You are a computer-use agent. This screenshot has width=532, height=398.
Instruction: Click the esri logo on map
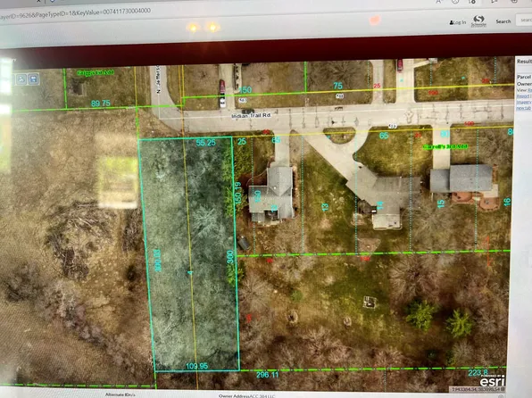493,381
